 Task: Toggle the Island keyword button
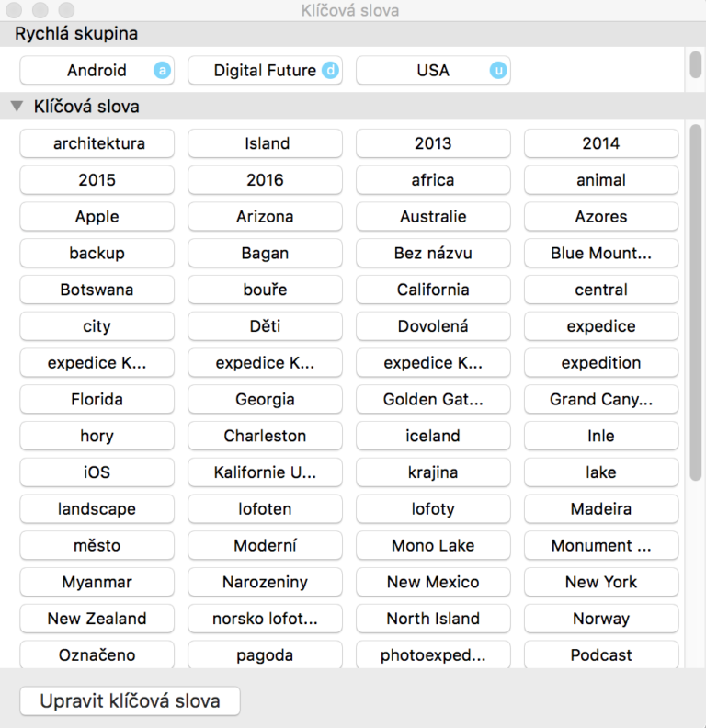[x=266, y=143]
